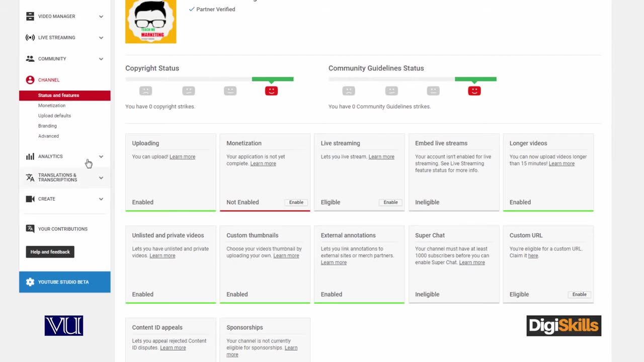The image size is (644, 362).
Task: Click the channel profile picture
Action: pos(151,22)
